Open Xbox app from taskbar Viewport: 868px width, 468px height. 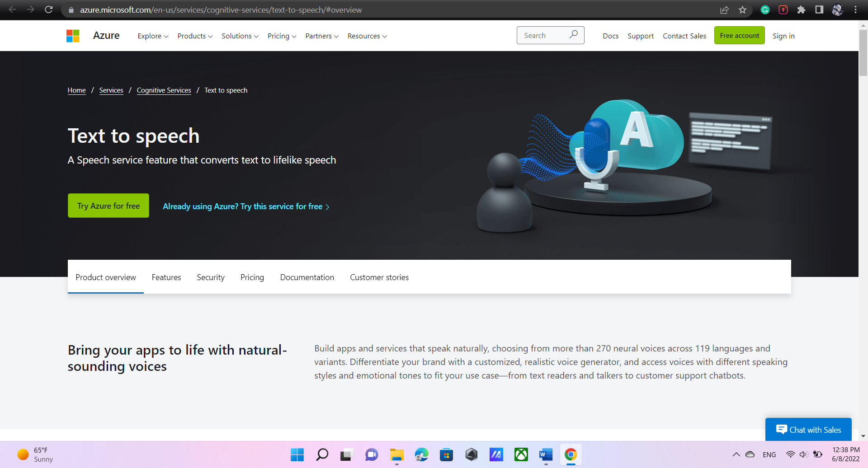(x=521, y=454)
